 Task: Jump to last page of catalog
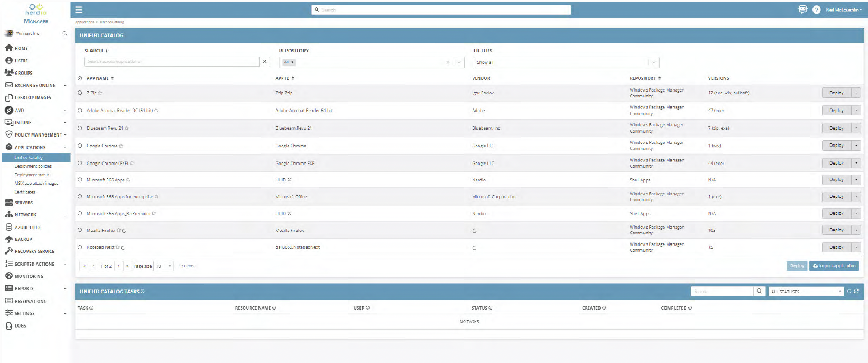point(127,266)
